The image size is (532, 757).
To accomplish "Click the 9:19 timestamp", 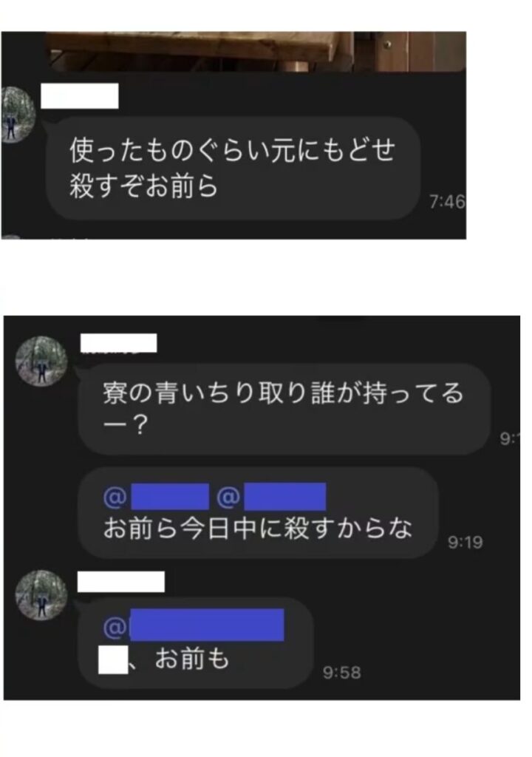I will click(465, 542).
